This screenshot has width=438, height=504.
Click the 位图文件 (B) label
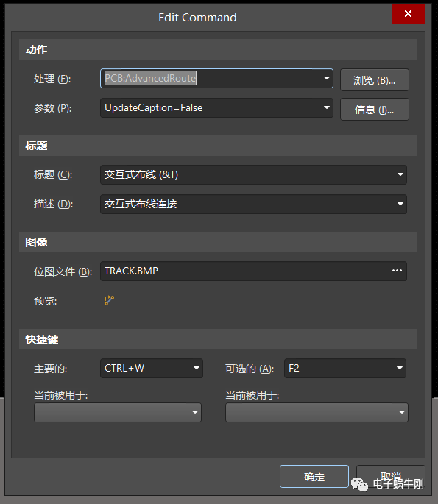(63, 272)
